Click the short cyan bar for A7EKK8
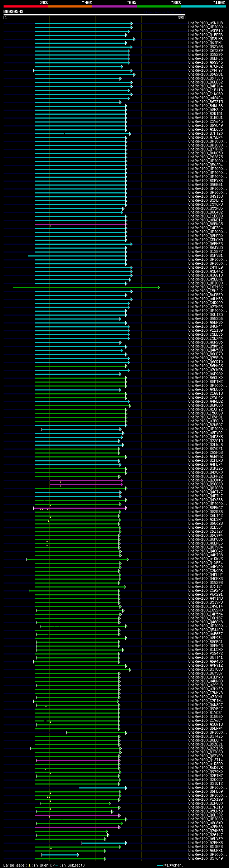The width and height of the screenshot is (229, 868). pos(104,843)
